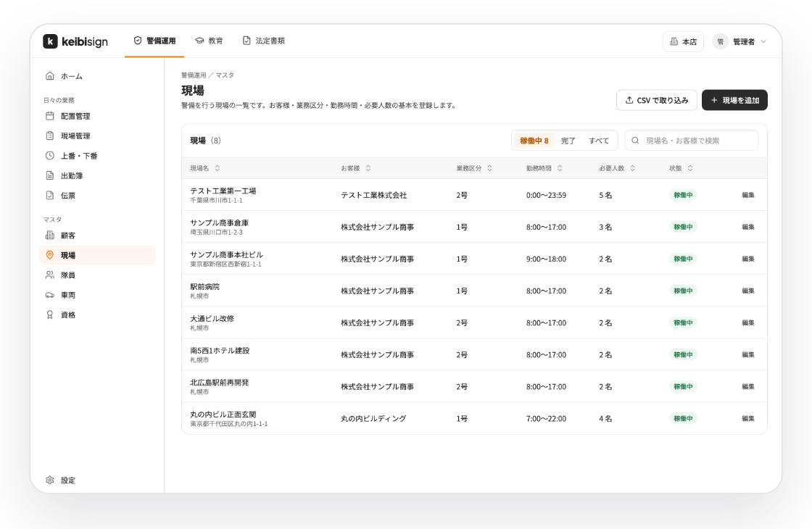Click the file icon for 出勤簿
This screenshot has width=812, height=529.
50,175
